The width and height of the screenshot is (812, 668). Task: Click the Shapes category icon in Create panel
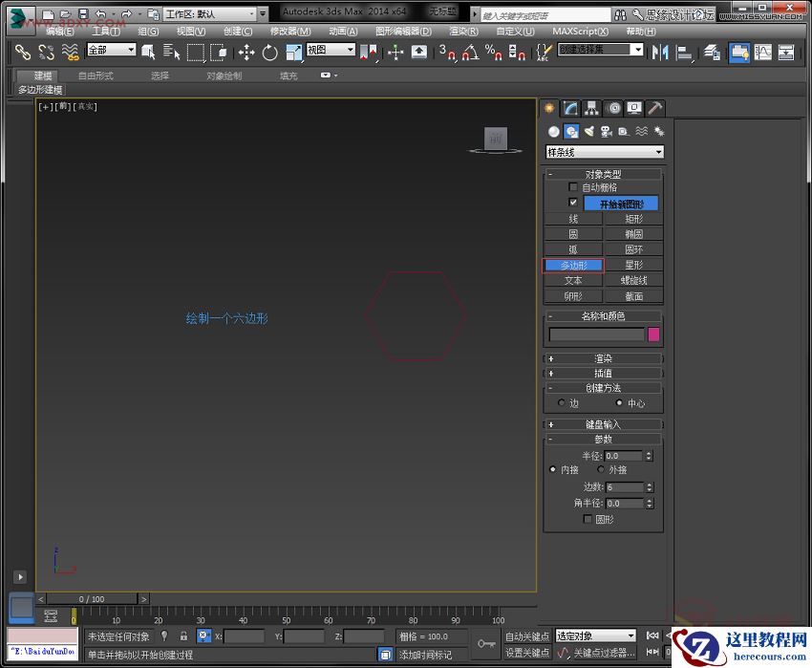(x=571, y=131)
